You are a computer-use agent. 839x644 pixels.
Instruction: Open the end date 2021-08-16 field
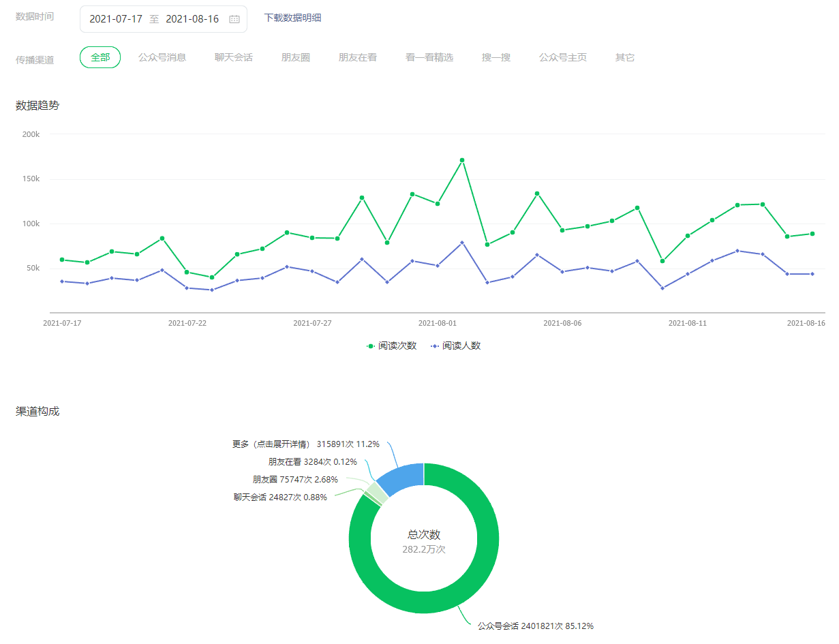(x=192, y=19)
